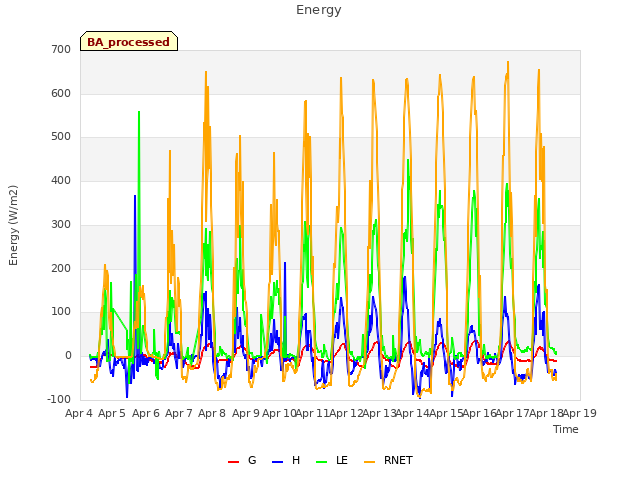The image size is (640, 480).
Task: Click the 200 y-axis tick label
Action: (x=61, y=269)
